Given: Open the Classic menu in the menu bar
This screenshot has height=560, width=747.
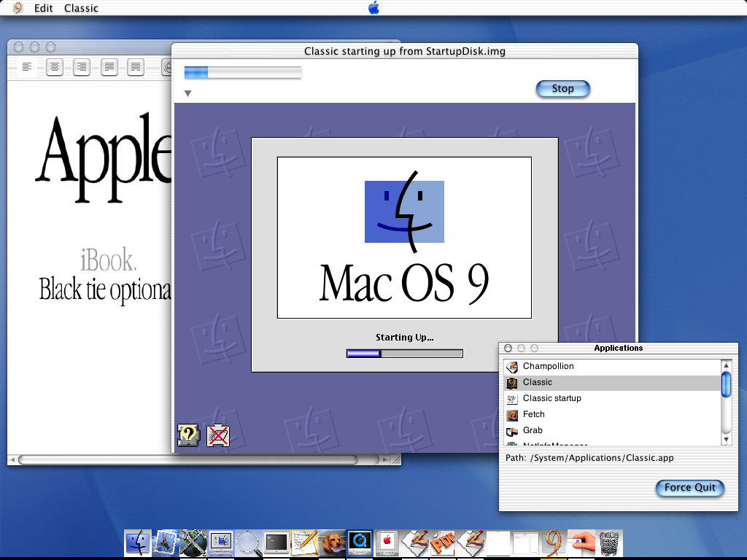Looking at the screenshot, I should [81, 8].
